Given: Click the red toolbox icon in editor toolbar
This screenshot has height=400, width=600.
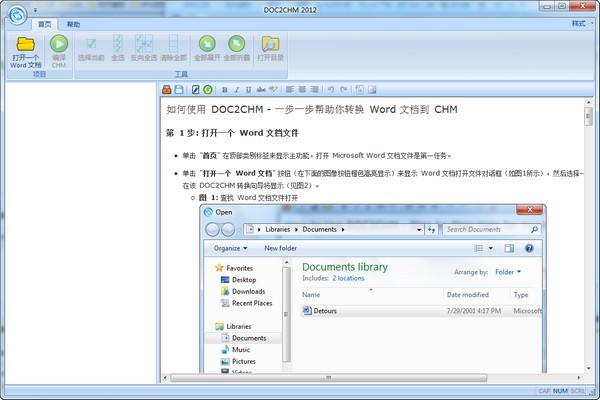Looking at the screenshot, I should point(166,90).
